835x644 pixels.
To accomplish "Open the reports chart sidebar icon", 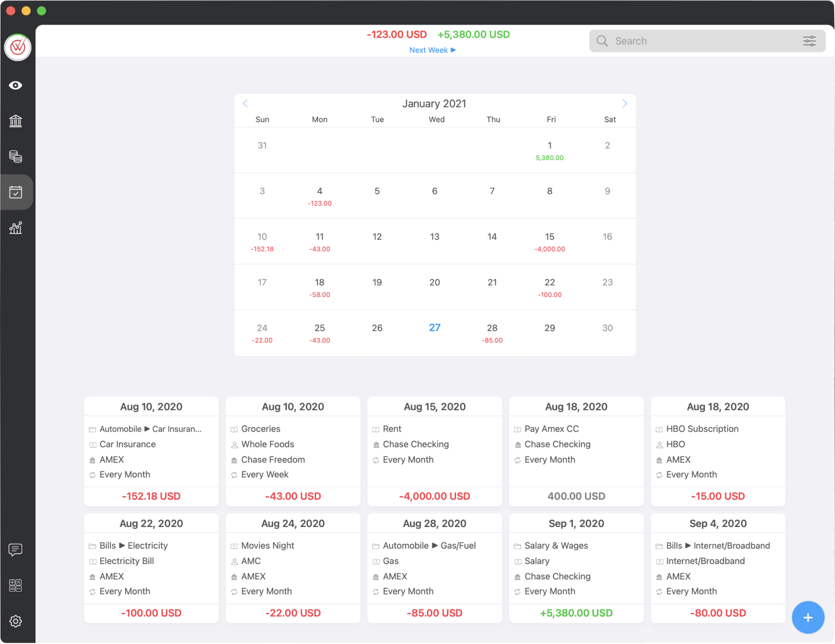I will [16, 228].
